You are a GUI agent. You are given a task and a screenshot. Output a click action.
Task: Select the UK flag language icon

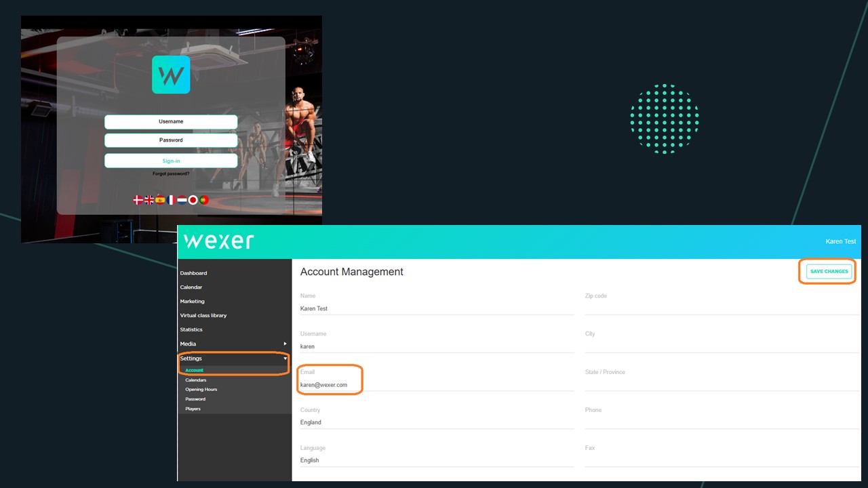pos(149,200)
